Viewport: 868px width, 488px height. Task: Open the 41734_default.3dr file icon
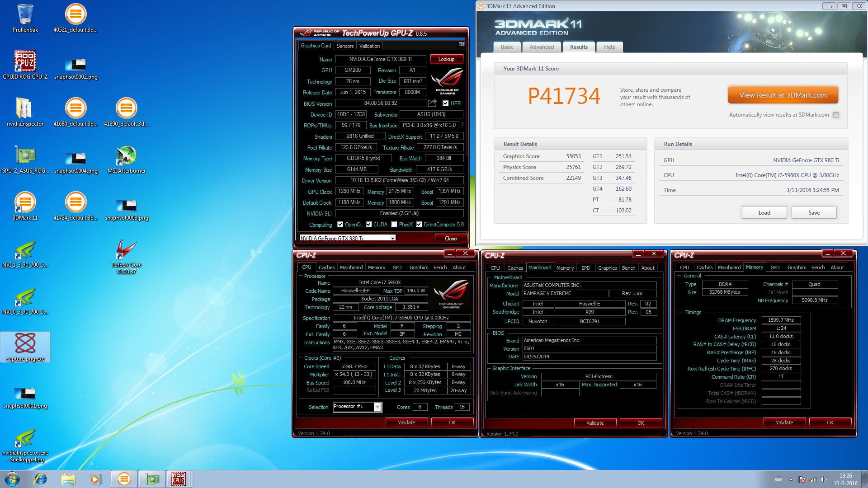(75, 206)
